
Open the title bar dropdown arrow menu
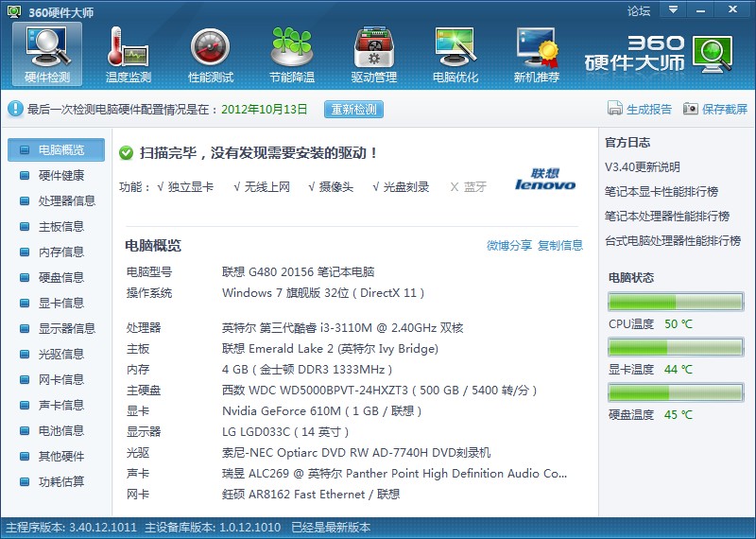click(673, 9)
